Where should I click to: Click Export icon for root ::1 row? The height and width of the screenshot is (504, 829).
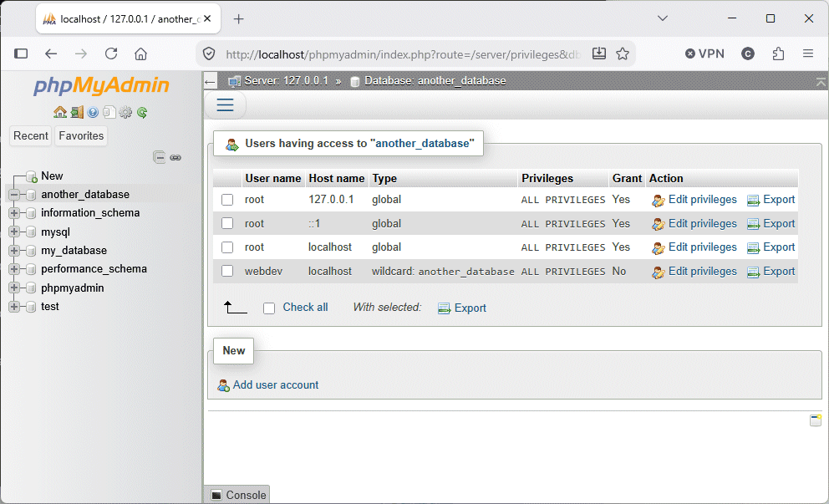point(754,224)
